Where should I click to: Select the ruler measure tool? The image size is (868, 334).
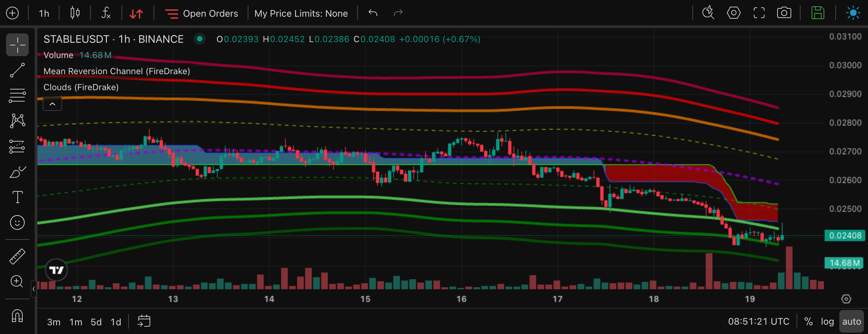coord(17,256)
